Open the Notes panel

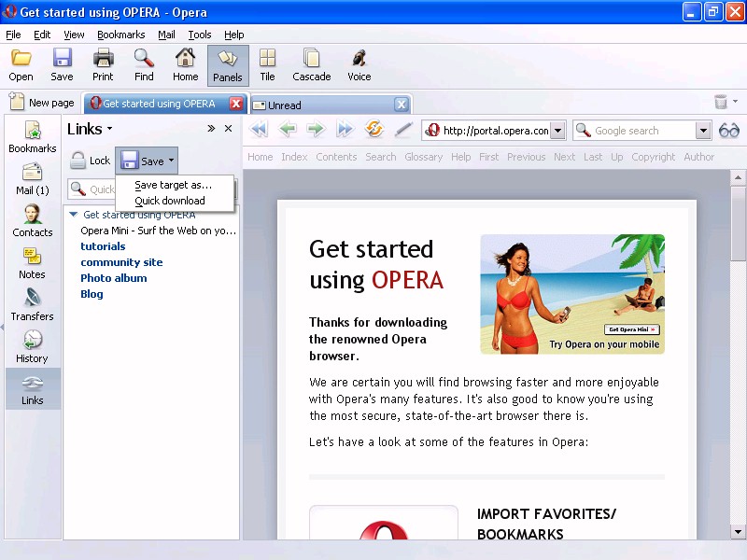tap(32, 262)
